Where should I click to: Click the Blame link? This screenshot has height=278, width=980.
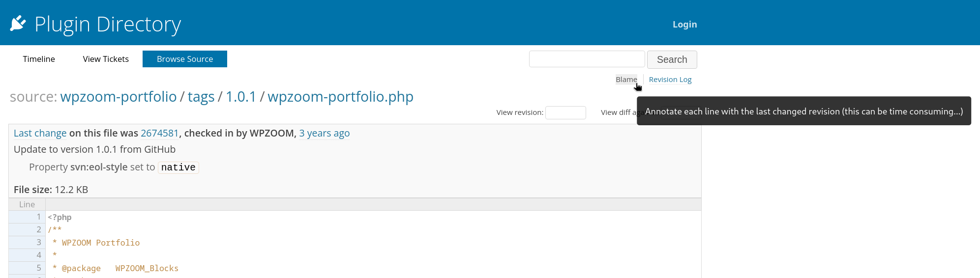point(626,80)
